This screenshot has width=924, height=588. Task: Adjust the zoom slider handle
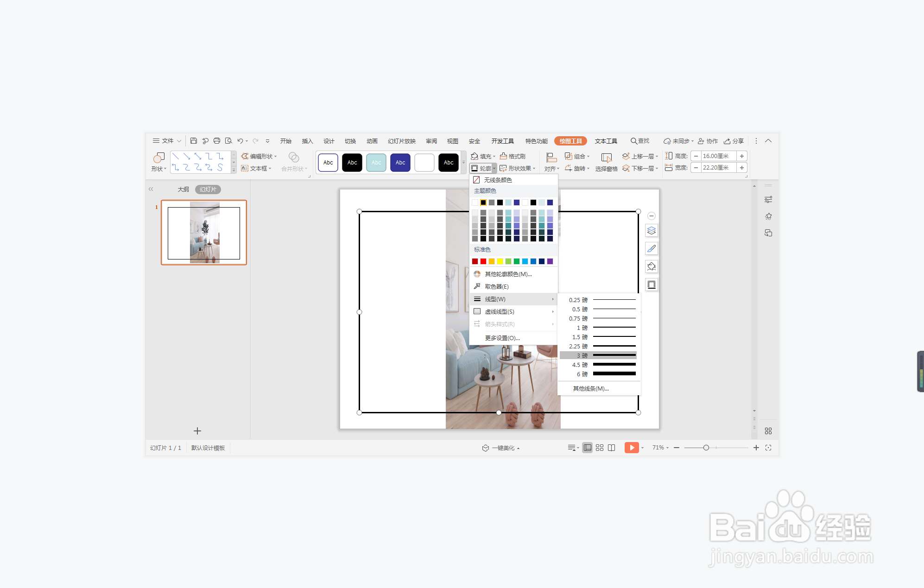[706, 448]
